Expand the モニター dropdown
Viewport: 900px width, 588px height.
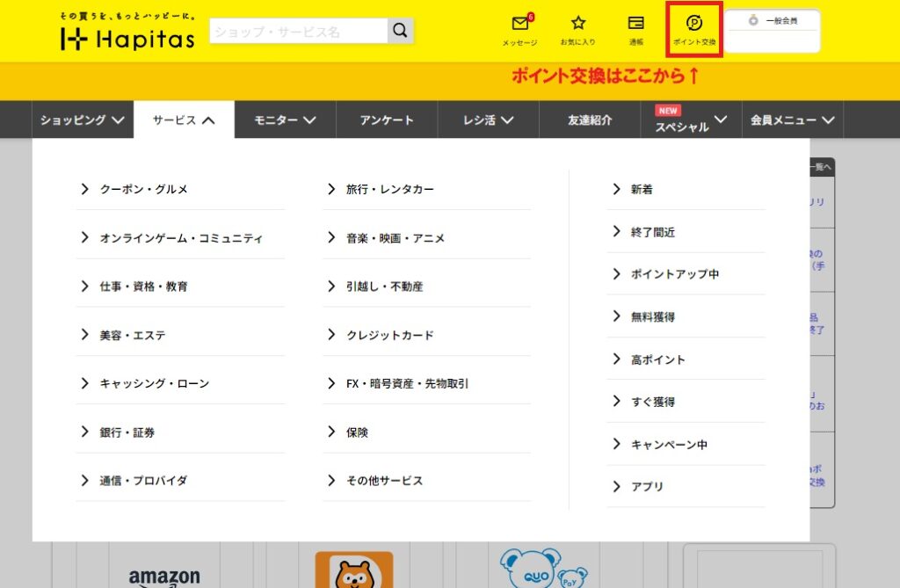(x=285, y=120)
